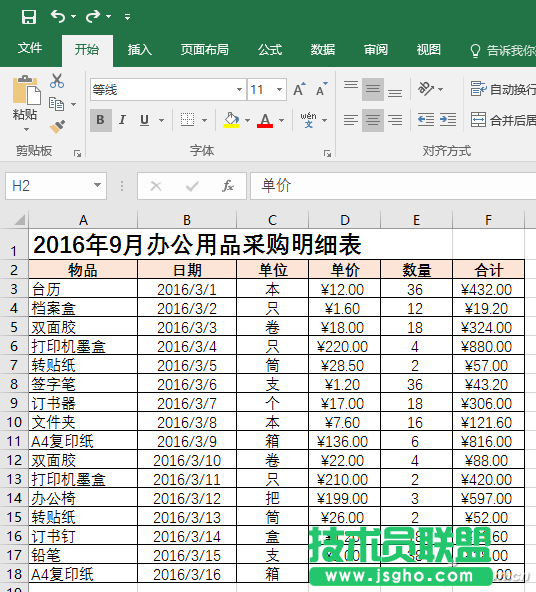
Task: Confirm entry with checkmark icon
Action: click(192, 186)
